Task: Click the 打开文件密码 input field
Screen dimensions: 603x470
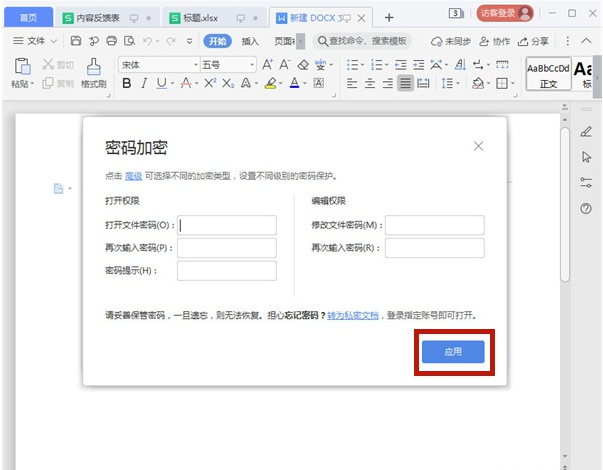Action: [227, 225]
